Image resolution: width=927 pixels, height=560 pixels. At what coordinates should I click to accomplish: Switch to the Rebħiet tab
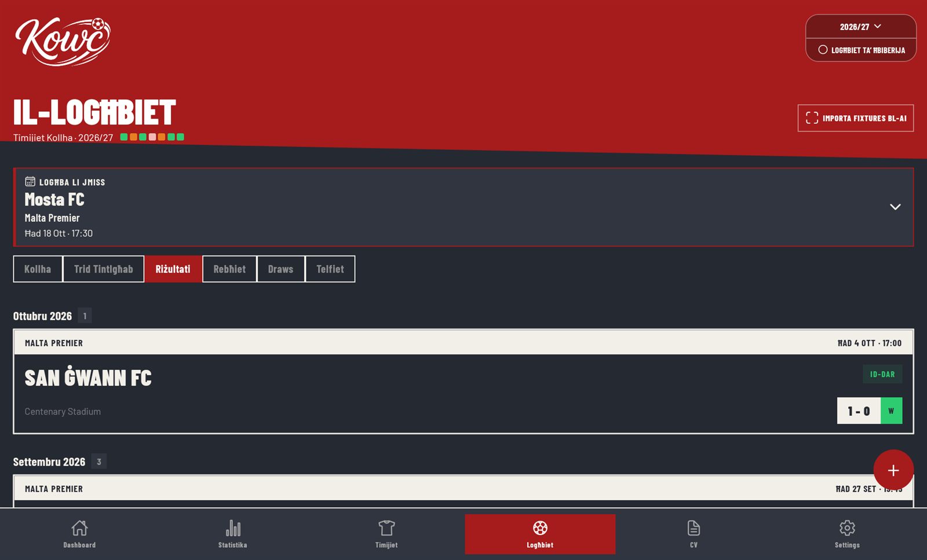click(x=229, y=269)
